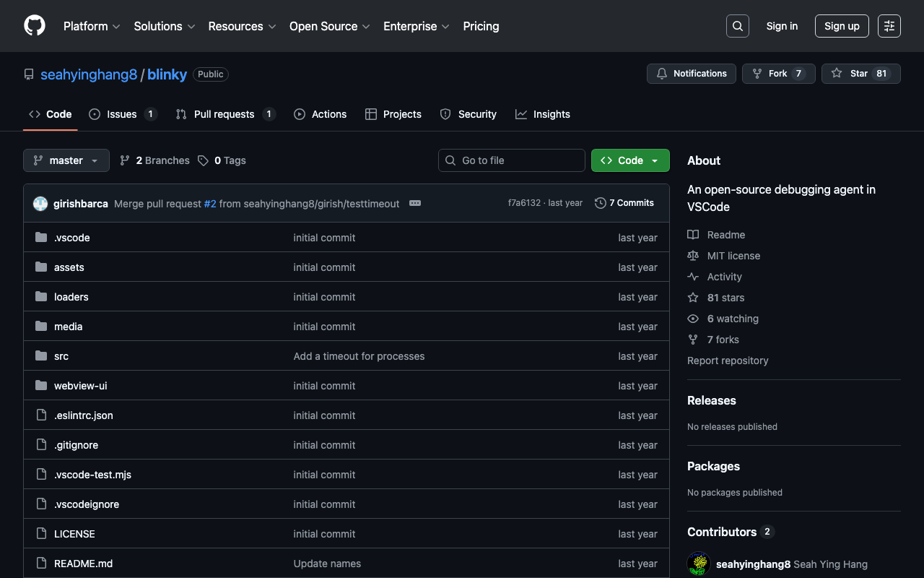The height and width of the screenshot is (578, 924).
Task: Click the commit details ellipsis icon
Action: [x=415, y=203]
